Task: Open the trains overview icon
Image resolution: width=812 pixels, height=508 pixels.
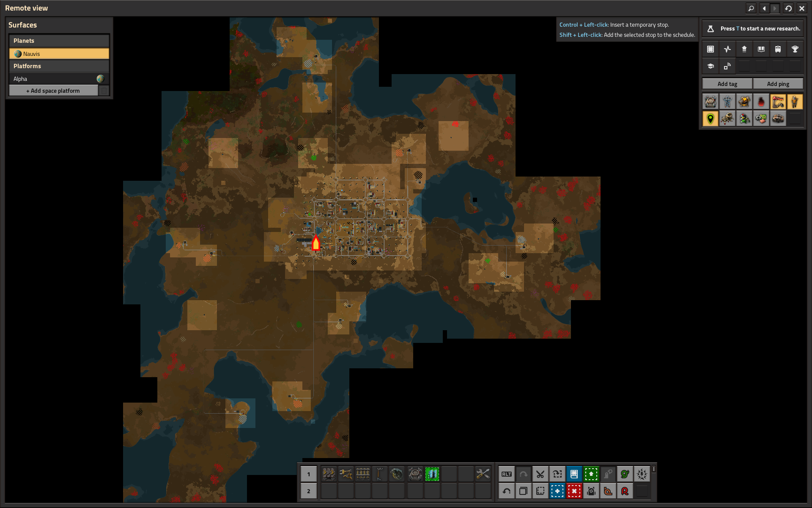Action: pos(778,49)
